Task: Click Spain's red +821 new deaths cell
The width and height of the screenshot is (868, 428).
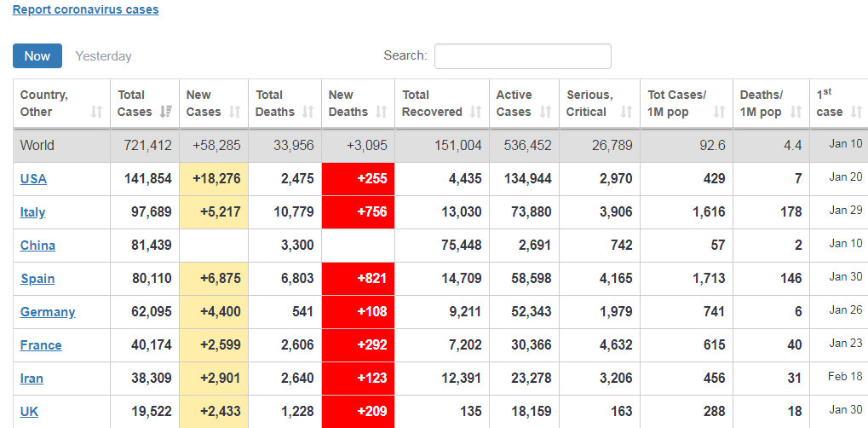Action: [358, 279]
